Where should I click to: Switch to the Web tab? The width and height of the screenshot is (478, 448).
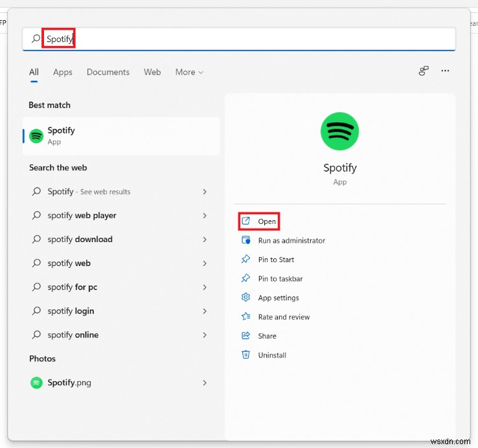[152, 73]
